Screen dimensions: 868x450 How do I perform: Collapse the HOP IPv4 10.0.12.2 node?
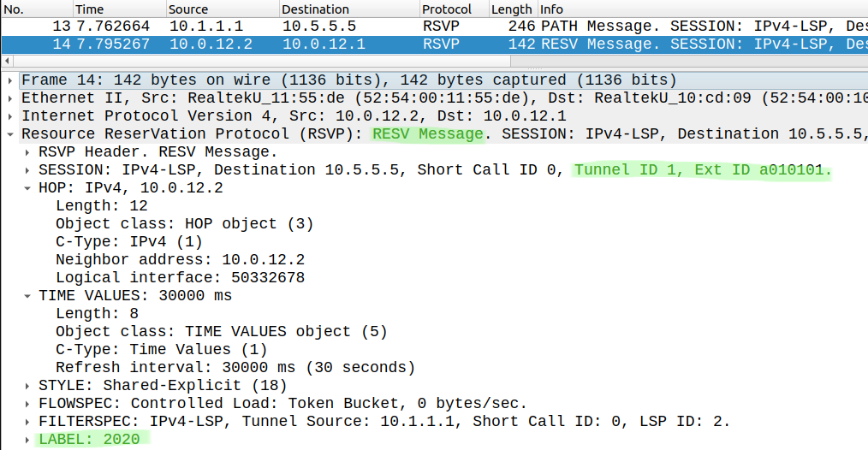click(x=27, y=188)
